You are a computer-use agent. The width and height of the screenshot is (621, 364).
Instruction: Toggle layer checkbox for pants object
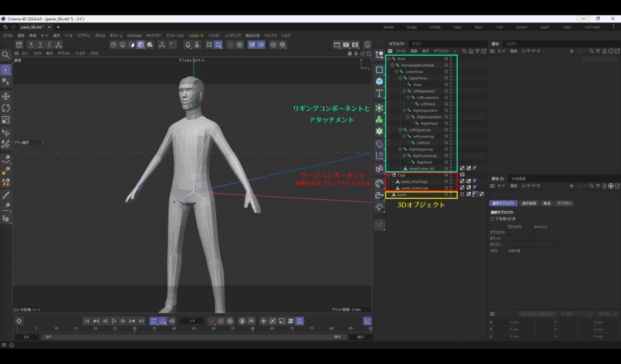click(x=446, y=194)
